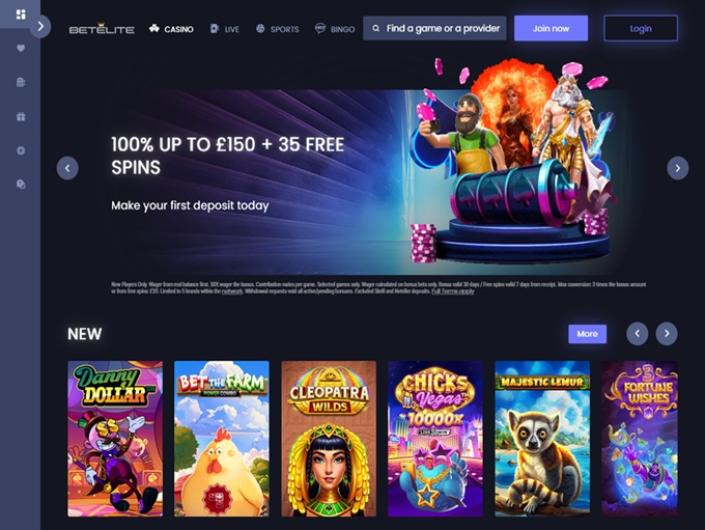
Task: Open favorites heart icon in sidebar
Action: click(21, 48)
